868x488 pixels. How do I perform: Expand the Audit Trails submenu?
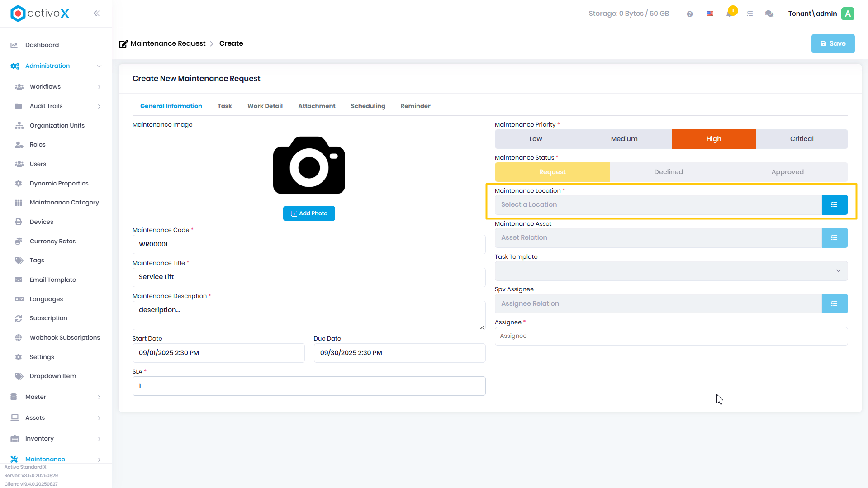(x=99, y=106)
